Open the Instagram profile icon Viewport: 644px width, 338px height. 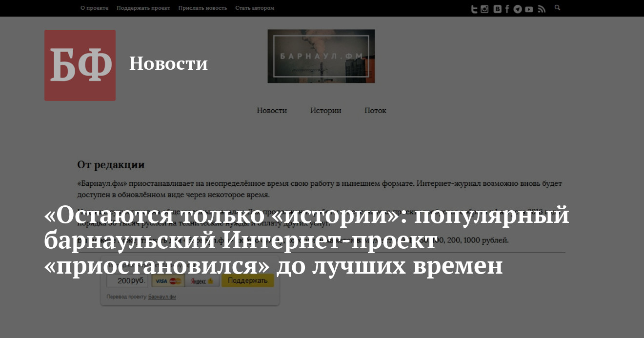(x=484, y=9)
